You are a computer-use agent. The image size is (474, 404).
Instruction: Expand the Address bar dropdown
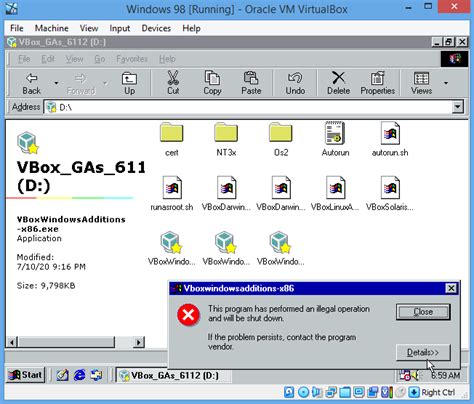[x=457, y=107]
